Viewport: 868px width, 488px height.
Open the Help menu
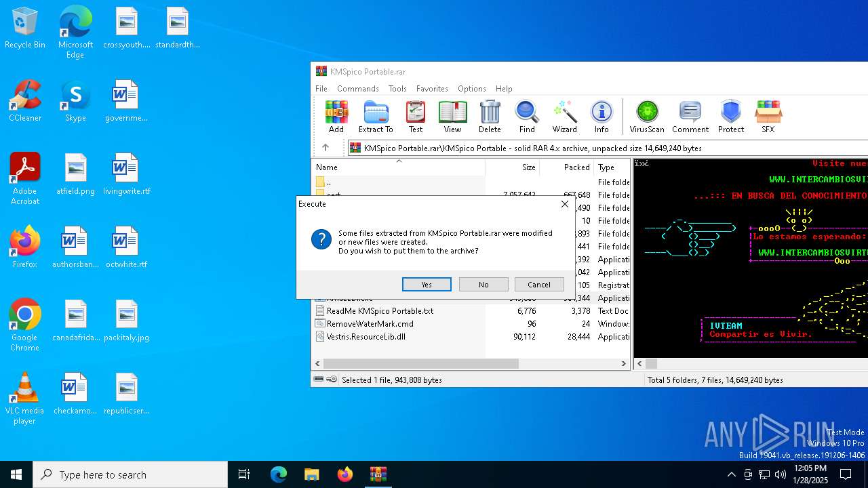[504, 89]
